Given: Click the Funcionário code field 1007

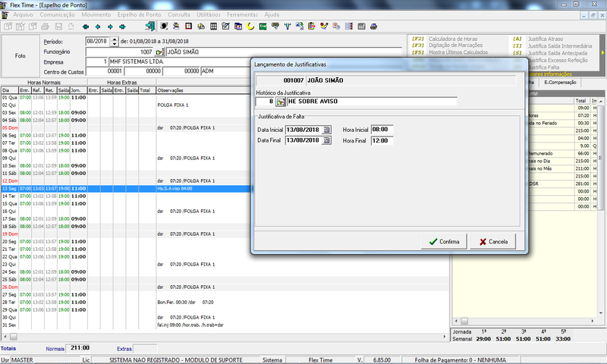Looking at the screenshot, I should 120,52.
